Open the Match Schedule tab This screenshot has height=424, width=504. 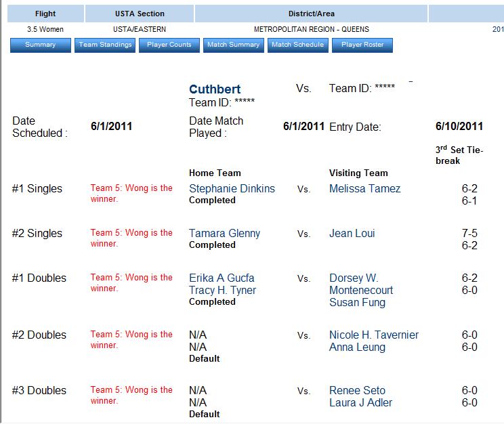click(x=299, y=45)
